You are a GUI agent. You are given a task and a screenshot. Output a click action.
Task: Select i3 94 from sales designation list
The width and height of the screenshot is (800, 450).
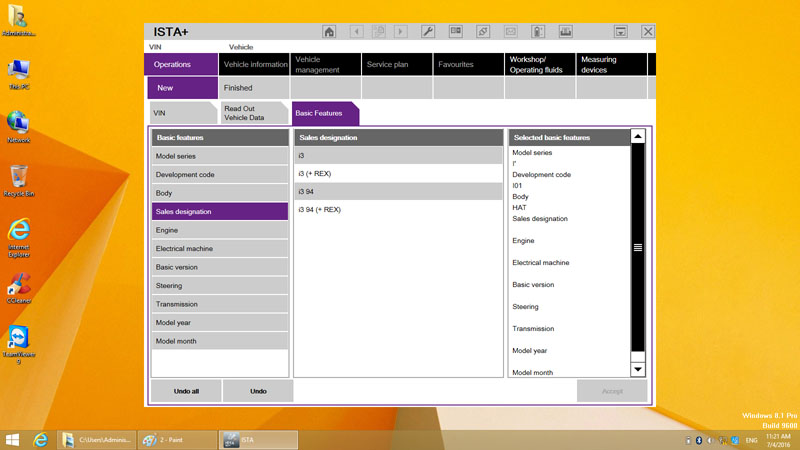point(398,192)
